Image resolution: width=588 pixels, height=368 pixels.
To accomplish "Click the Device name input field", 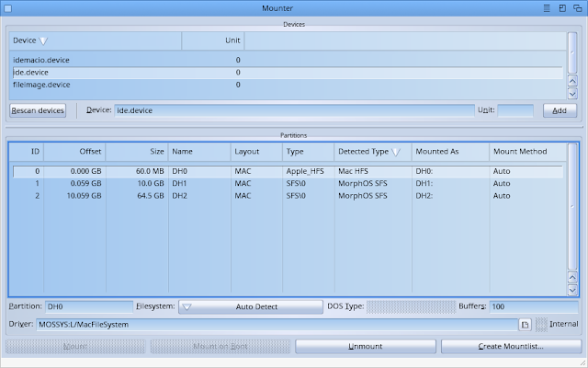I will click(294, 110).
